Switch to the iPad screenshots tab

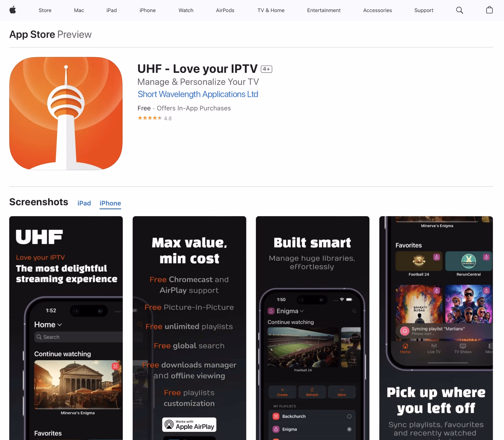pos(84,203)
